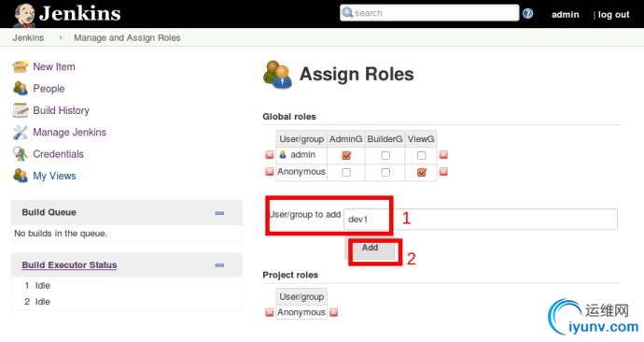The width and height of the screenshot is (644, 342).
Task: Focus the User/group to add text field
Action: [x=480, y=219]
